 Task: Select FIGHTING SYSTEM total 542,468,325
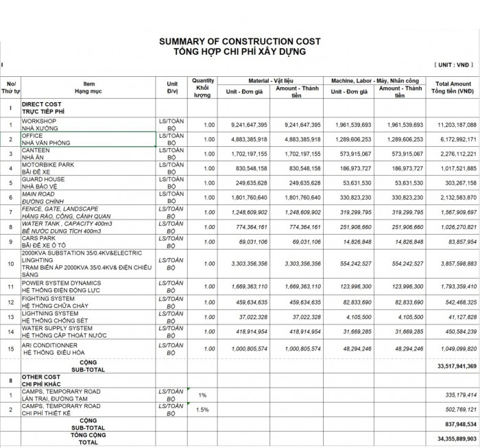pyautogui.click(x=452, y=301)
